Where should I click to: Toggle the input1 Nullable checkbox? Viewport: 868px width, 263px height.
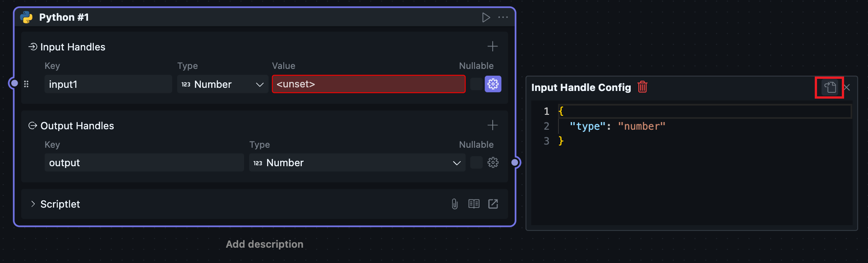click(476, 84)
